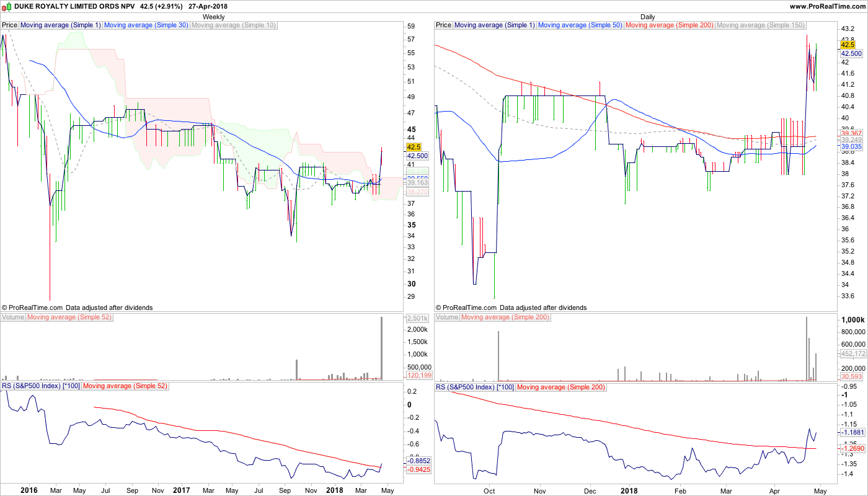Click yellow 42.5 price tag on Daily chart

click(848, 45)
